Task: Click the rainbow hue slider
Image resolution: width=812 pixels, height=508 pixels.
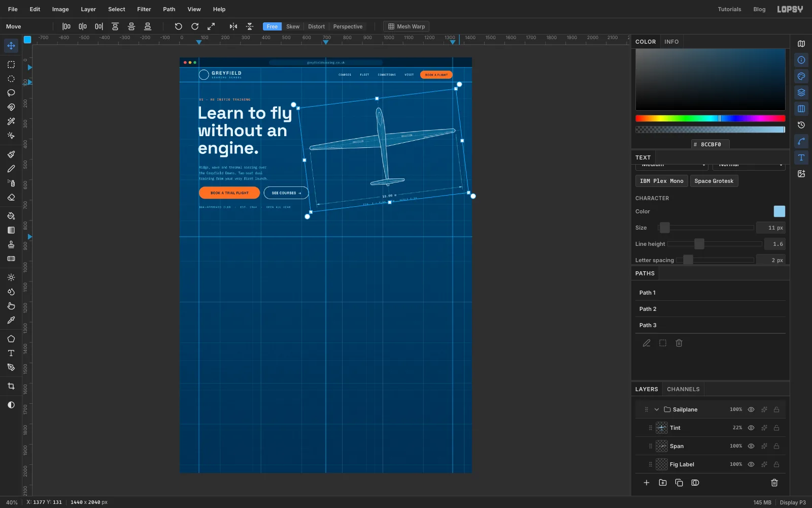Action: (710, 118)
